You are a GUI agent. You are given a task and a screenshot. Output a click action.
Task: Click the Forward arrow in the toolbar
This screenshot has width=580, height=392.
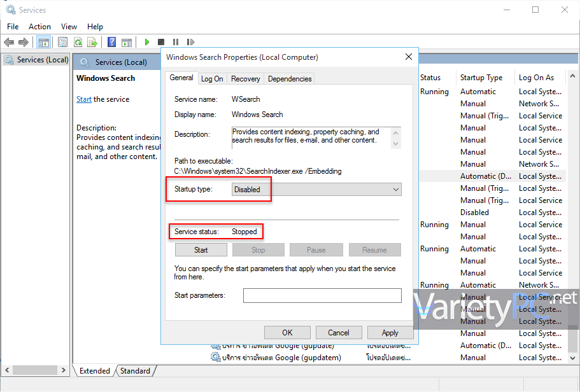click(24, 42)
